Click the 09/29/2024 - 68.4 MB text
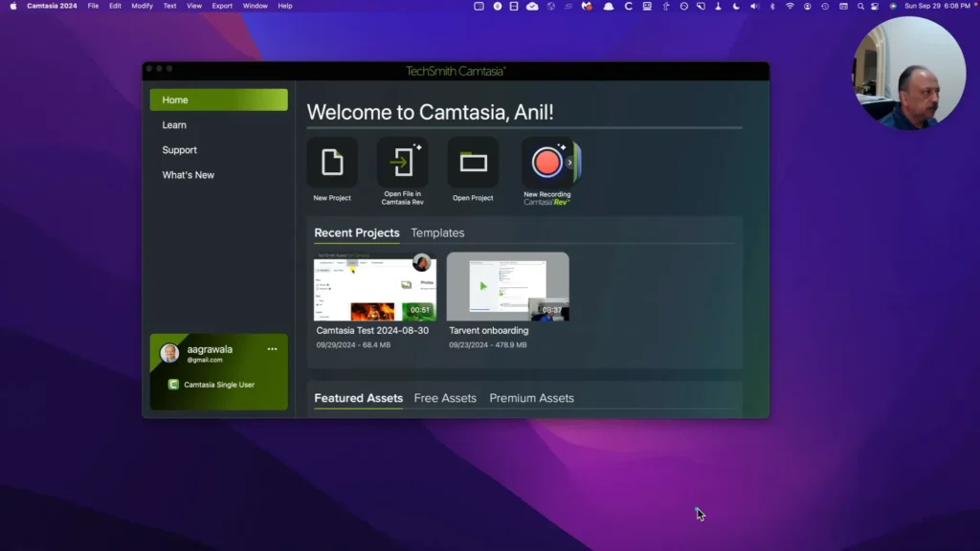 (353, 344)
